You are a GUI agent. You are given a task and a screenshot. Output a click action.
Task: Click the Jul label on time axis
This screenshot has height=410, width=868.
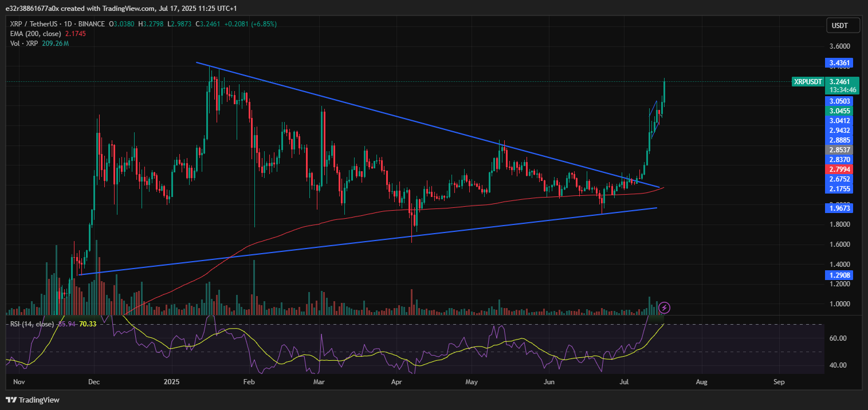624,381
